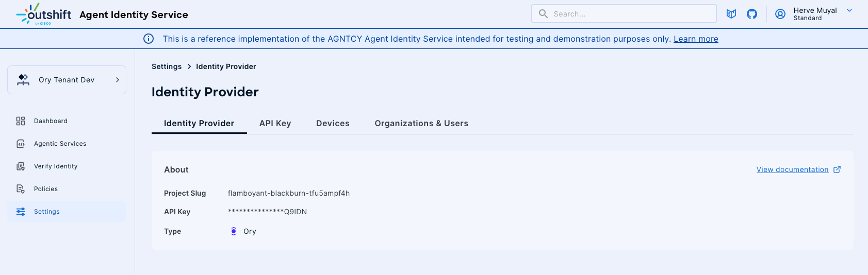
Task: Click the Outshift by Cisco logo
Action: point(44,14)
